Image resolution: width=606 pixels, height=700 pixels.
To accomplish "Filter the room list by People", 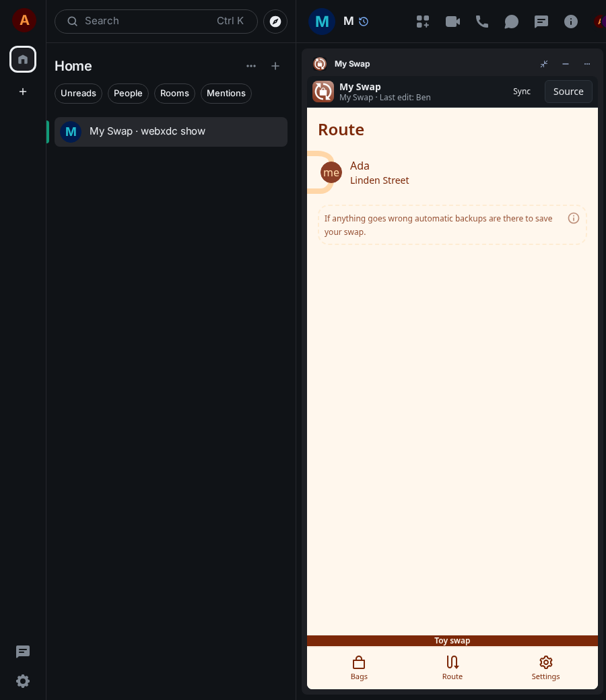I will (x=128, y=94).
